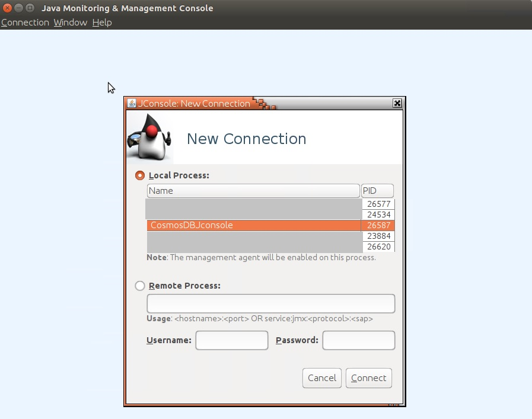The image size is (532, 419).
Task: Click the Remote Process address field
Action: pos(270,303)
